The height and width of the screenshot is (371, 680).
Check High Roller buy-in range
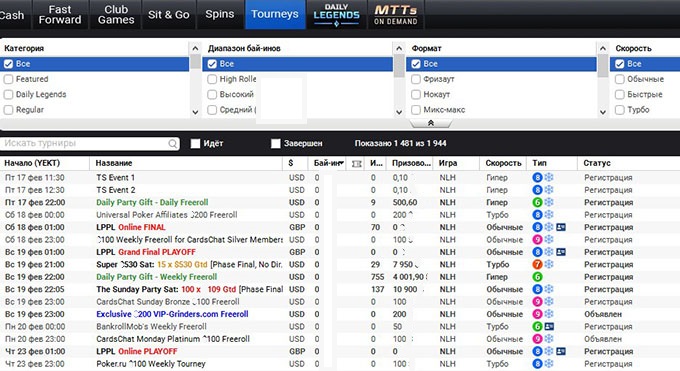coord(212,79)
